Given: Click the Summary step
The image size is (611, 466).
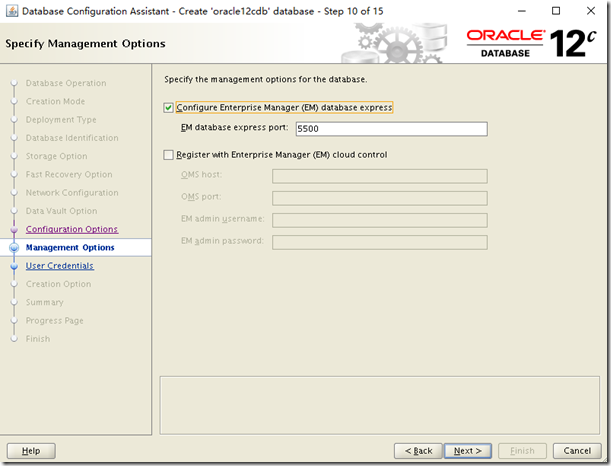Looking at the screenshot, I should [44, 302].
